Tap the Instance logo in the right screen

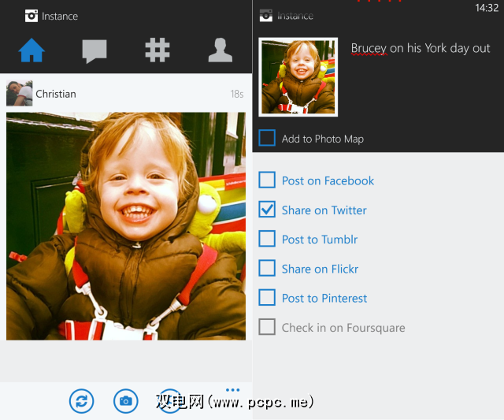(x=266, y=16)
